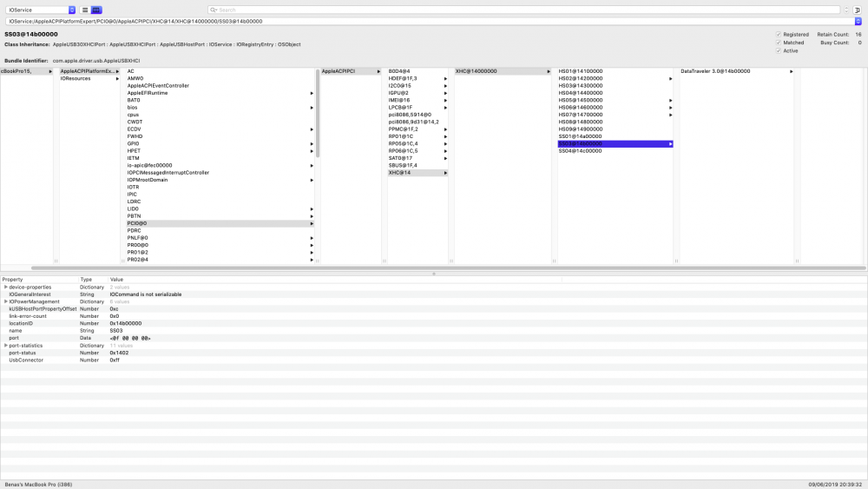868x489 pixels.
Task: Select the B0D4@4 device entry
Action: pos(418,71)
